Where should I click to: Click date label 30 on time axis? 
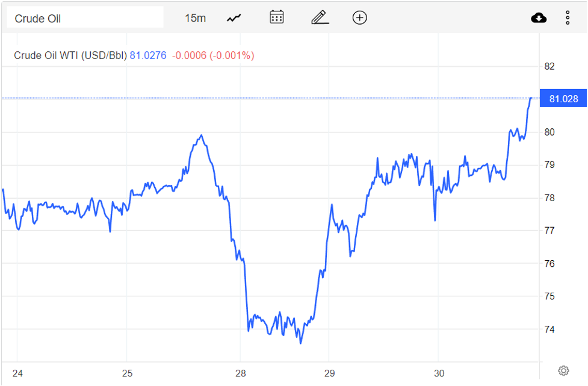tap(439, 373)
